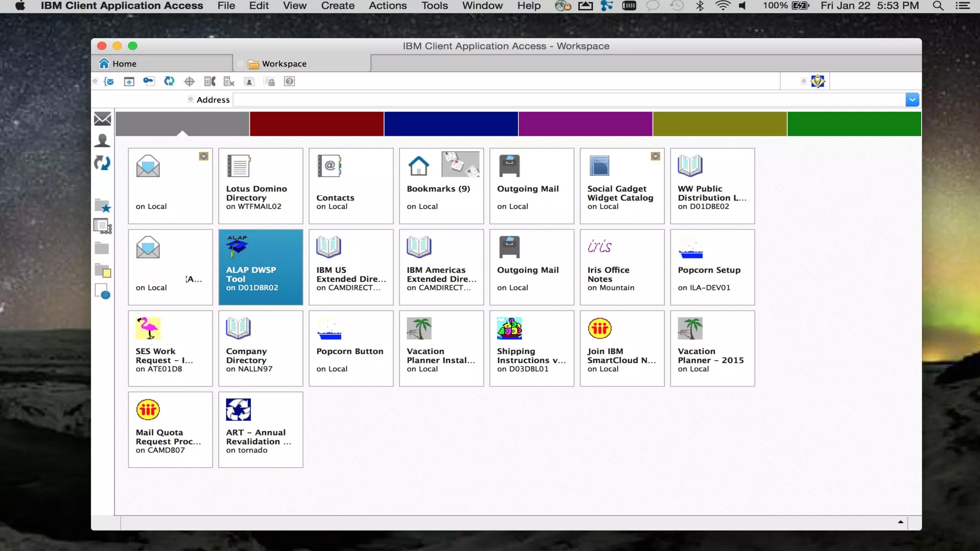Click the server phone call toolbar icon
The width and height of the screenshot is (980, 551).
pyautogui.click(x=210, y=81)
